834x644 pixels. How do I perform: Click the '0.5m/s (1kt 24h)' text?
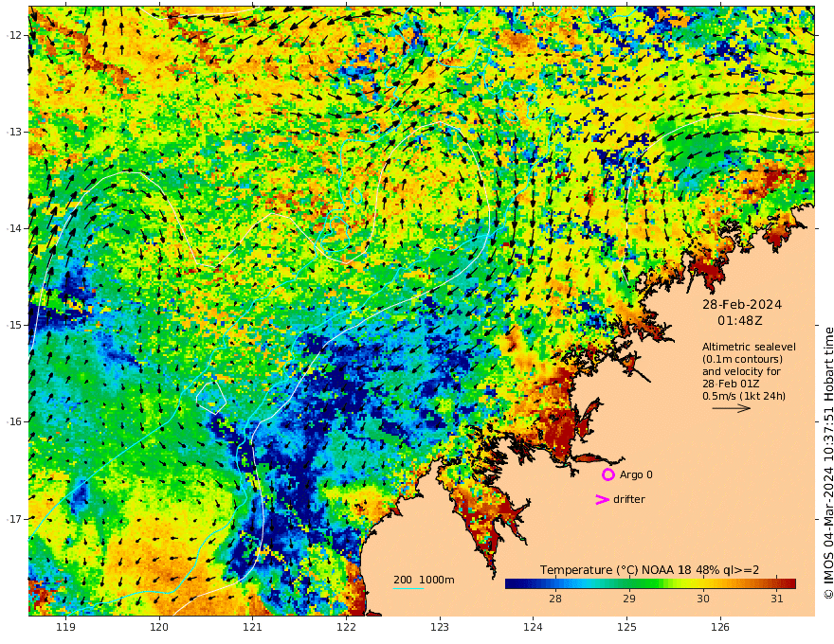click(x=744, y=396)
